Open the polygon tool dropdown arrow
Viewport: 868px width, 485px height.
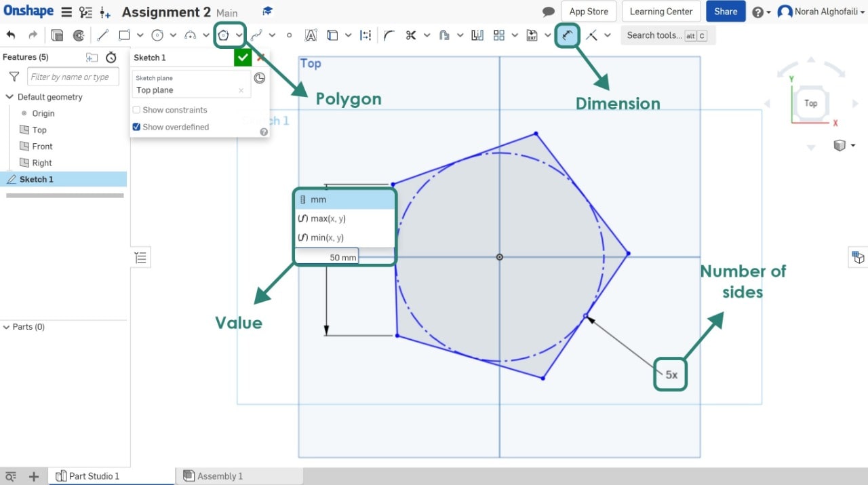point(239,35)
